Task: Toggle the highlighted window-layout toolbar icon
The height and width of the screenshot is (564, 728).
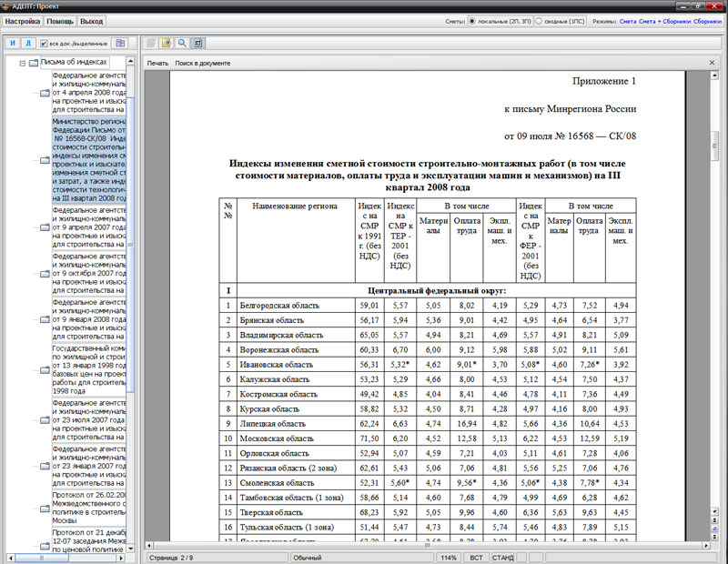Action: coord(198,43)
